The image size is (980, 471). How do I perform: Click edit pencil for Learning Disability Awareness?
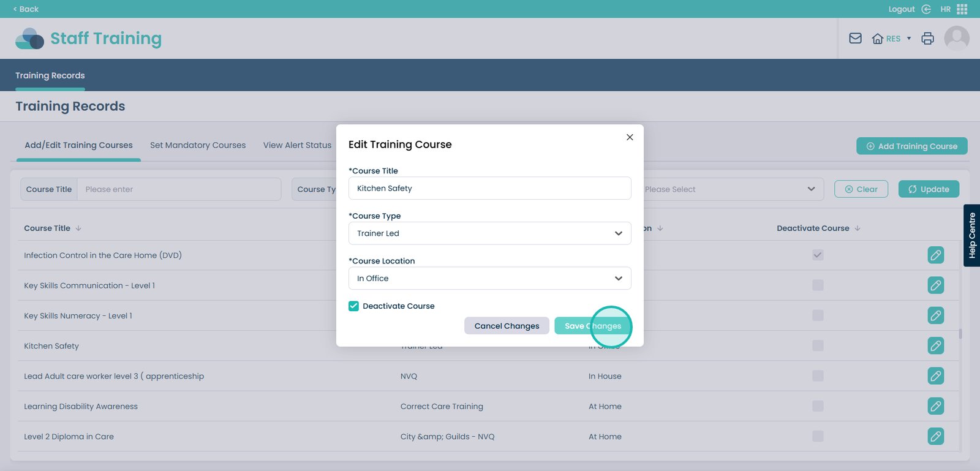935,406
